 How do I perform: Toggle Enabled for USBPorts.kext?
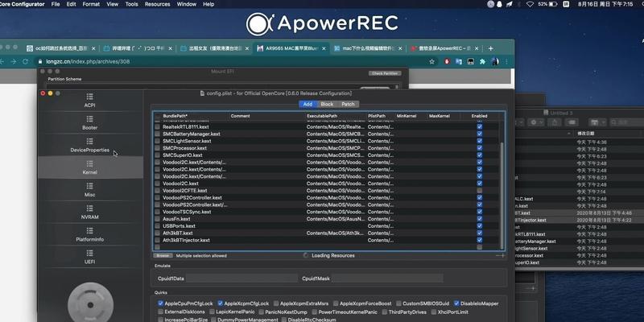coord(479,226)
